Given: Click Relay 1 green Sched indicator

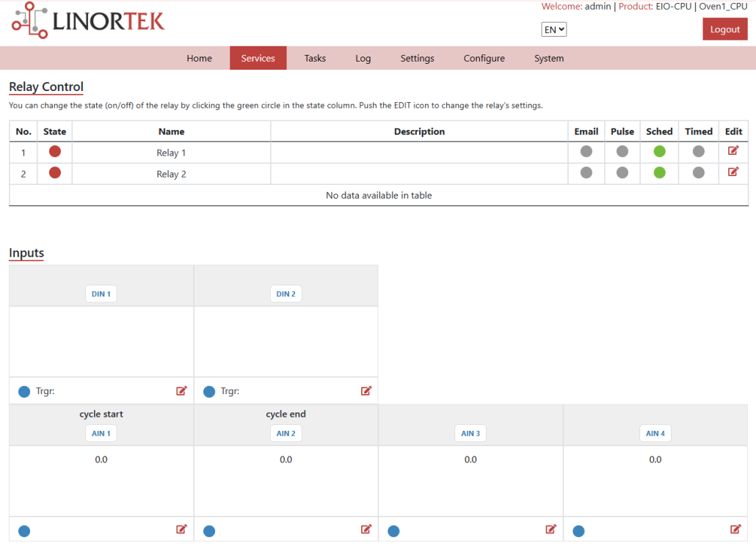Looking at the screenshot, I should click(660, 151).
